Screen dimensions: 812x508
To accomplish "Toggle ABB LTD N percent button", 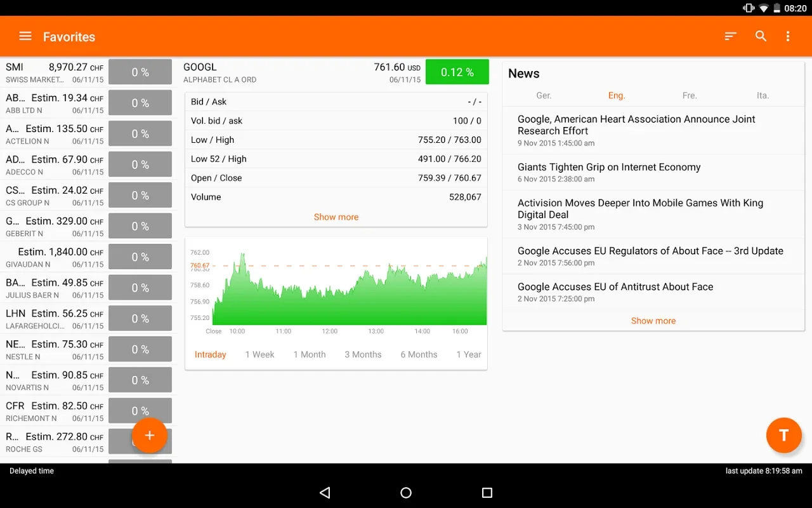I will [x=140, y=103].
